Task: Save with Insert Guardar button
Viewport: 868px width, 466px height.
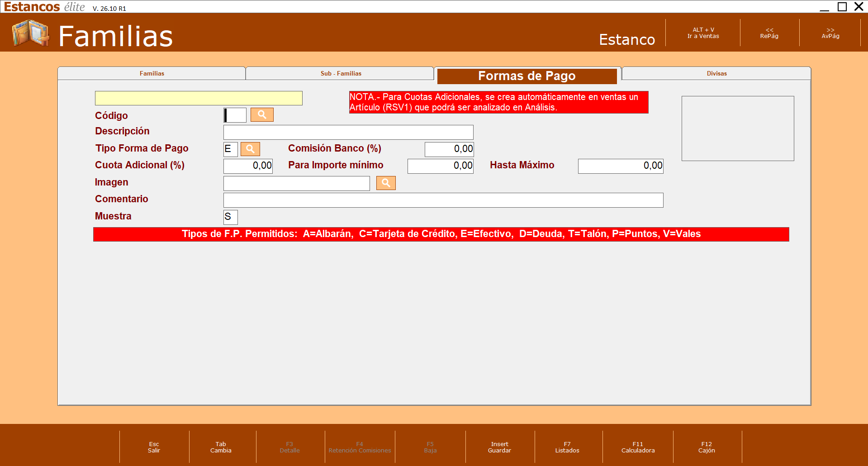Action: (x=500, y=447)
